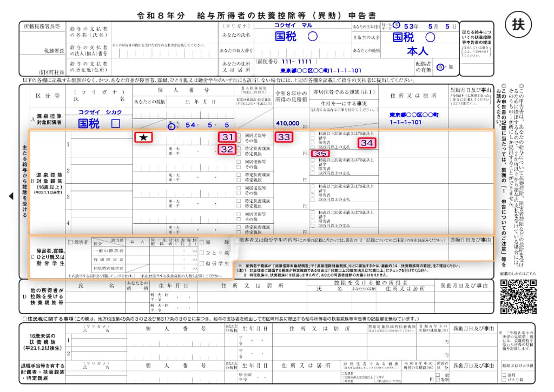The width and height of the screenshot is (554, 392).
Task: Click the small marker numbered 35
Action: point(320,154)
